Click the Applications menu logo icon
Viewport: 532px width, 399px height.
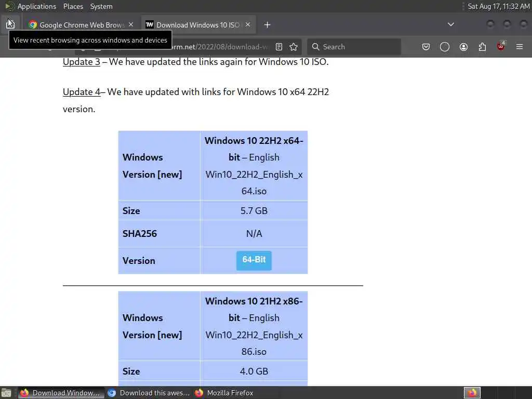click(x=9, y=6)
